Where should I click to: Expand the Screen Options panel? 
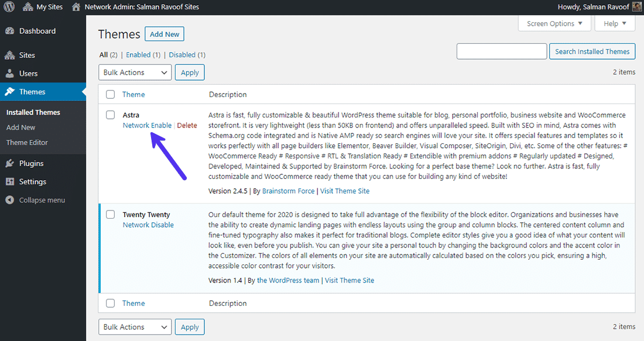point(554,23)
